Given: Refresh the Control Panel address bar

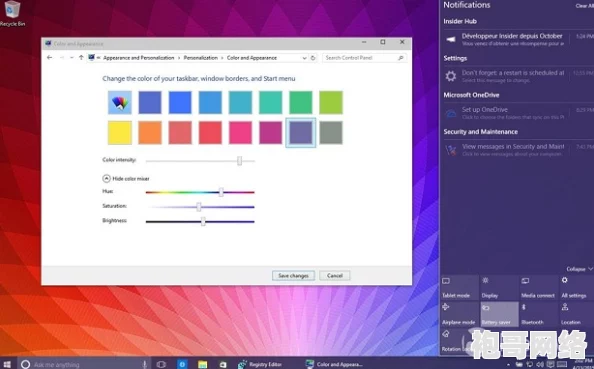Looking at the screenshot, I should coord(313,58).
